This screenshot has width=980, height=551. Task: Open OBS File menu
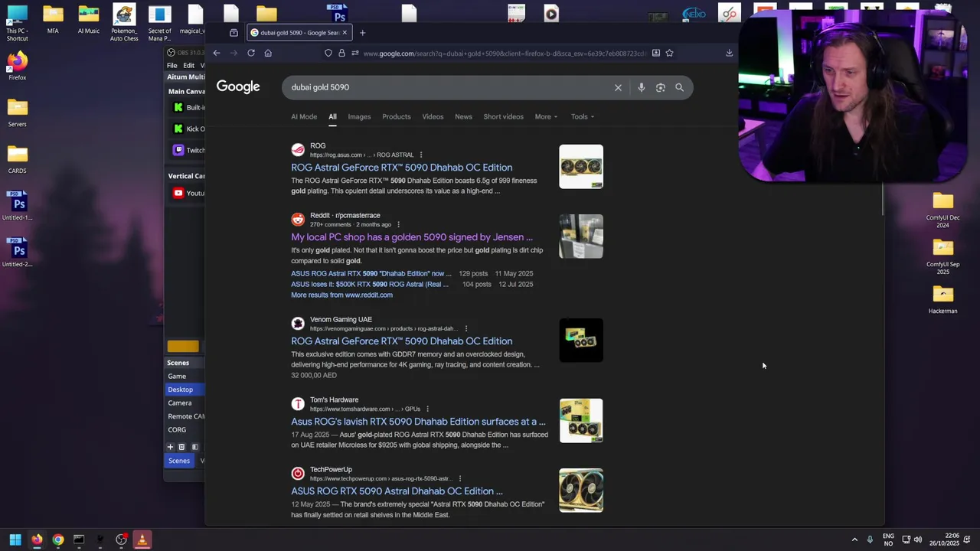172,66
